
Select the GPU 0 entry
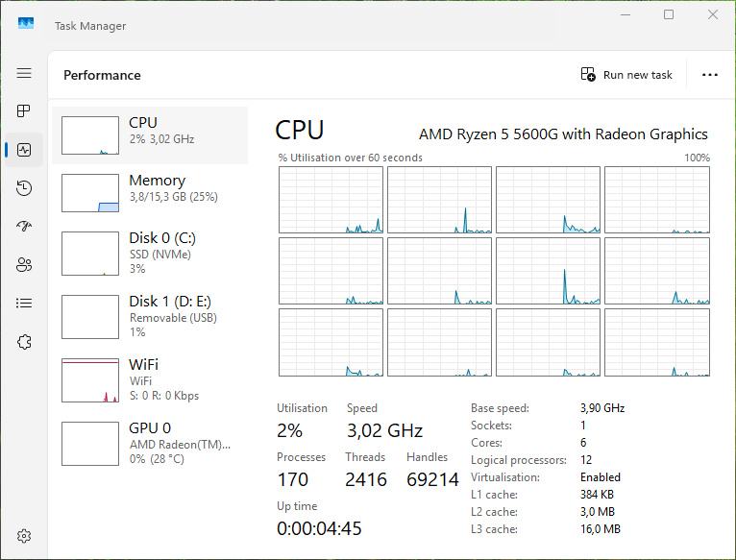(x=154, y=443)
